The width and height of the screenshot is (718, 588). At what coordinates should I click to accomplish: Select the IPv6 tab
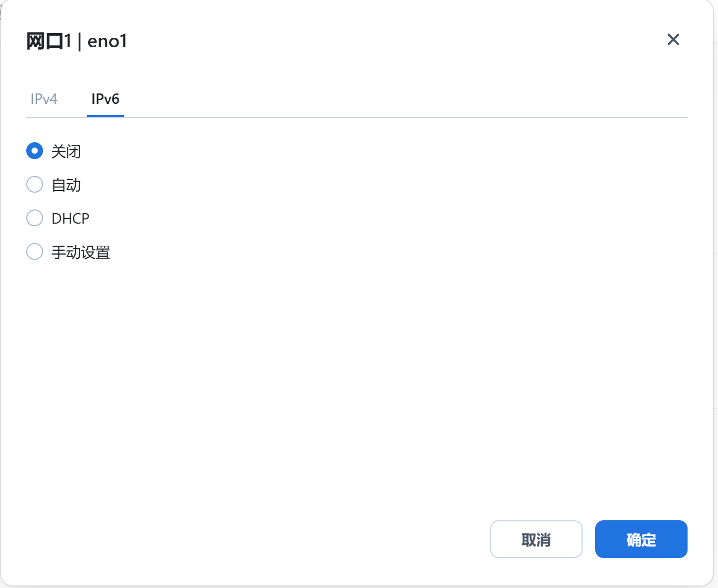pos(105,99)
